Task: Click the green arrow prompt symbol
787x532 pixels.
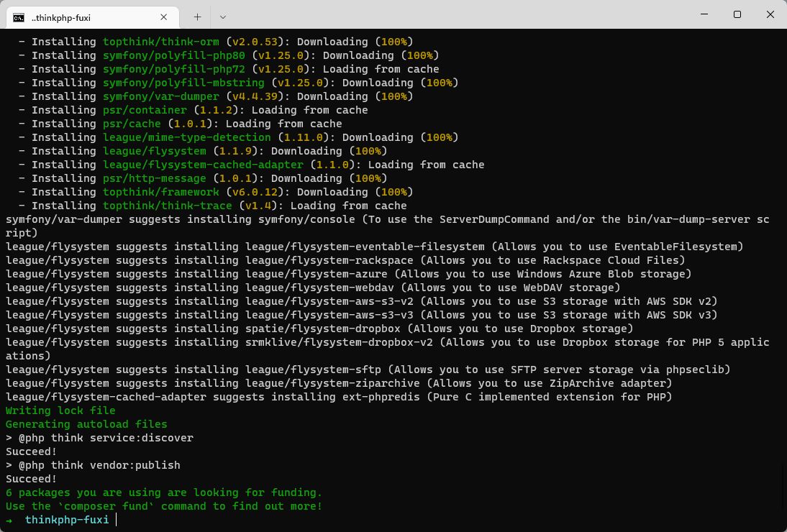Action: (x=9, y=520)
